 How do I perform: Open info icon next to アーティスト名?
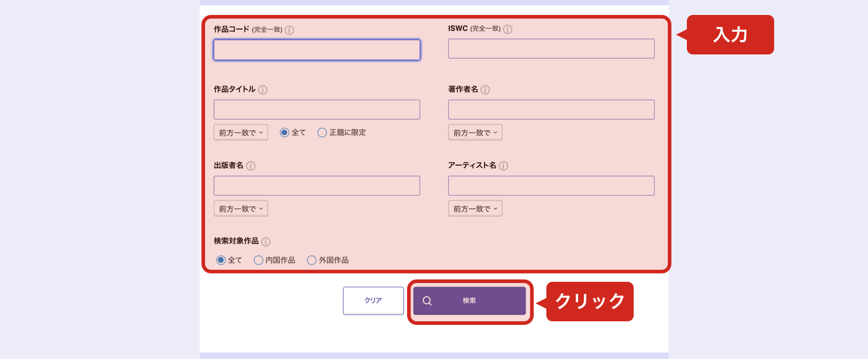pos(503,166)
